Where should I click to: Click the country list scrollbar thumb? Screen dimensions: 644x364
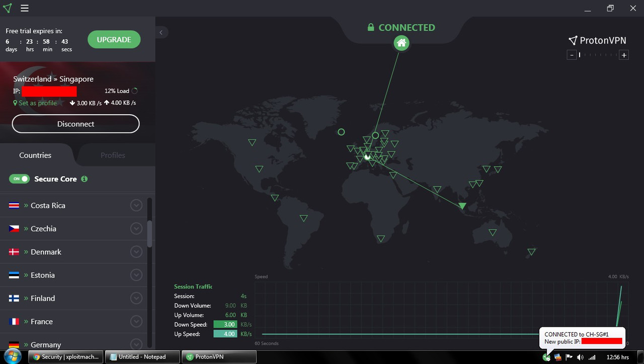(x=149, y=234)
